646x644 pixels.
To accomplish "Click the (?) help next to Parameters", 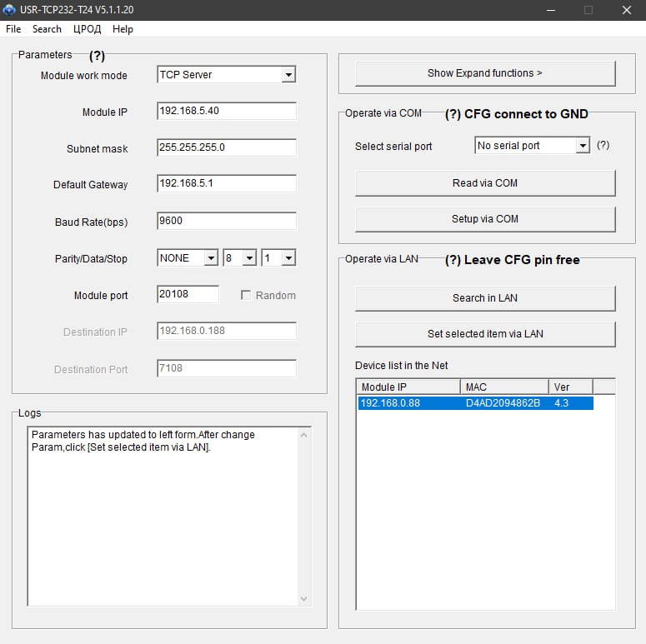I will (97, 56).
